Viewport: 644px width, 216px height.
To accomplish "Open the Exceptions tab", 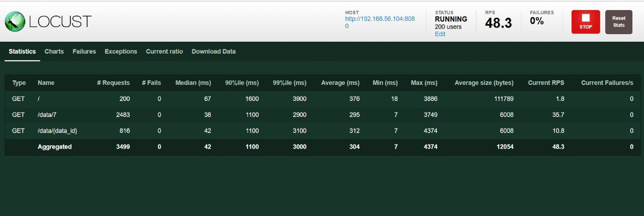I will coord(121,52).
